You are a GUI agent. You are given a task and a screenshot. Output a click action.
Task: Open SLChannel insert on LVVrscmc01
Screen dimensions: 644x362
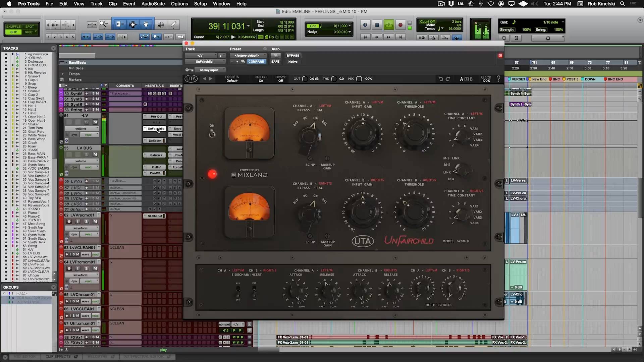tap(155, 216)
